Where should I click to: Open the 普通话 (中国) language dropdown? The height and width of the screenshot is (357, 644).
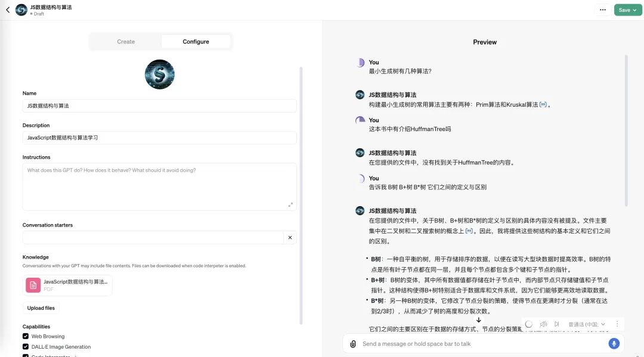587,324
